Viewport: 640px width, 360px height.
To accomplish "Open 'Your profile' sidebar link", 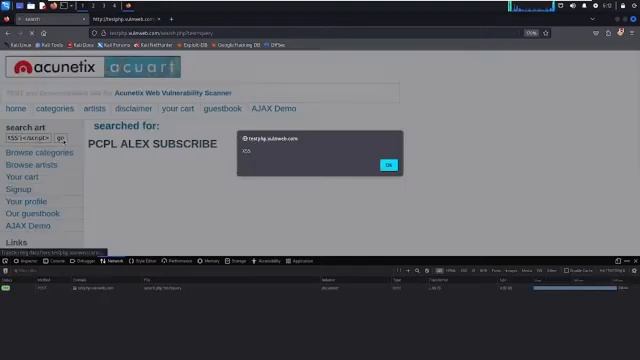I will [x=26, y=202].
